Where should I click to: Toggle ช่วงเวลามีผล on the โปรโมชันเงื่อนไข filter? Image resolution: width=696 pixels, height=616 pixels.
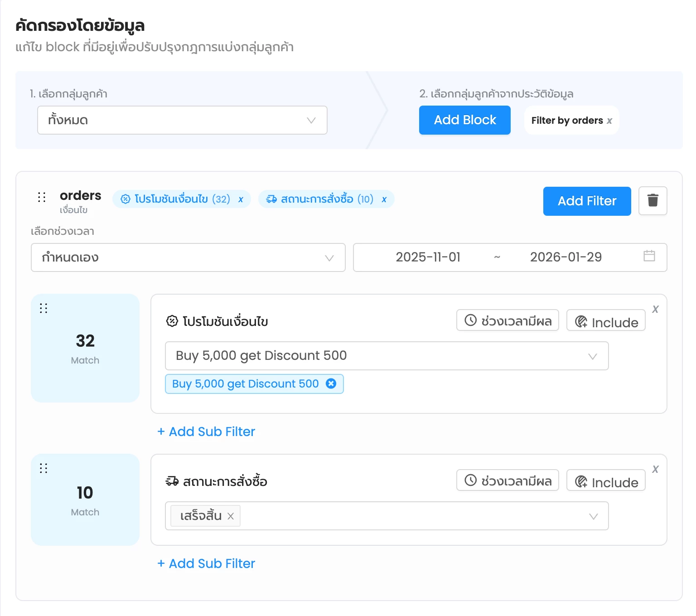[507, 320]
